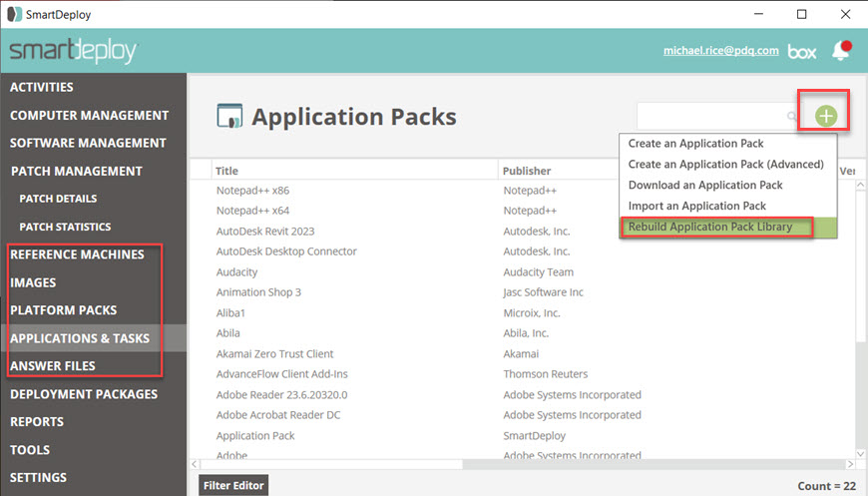The image size is (868, 496).
Task: Click the SmartDeploy title bar icon
Action: tap(14, 14)
